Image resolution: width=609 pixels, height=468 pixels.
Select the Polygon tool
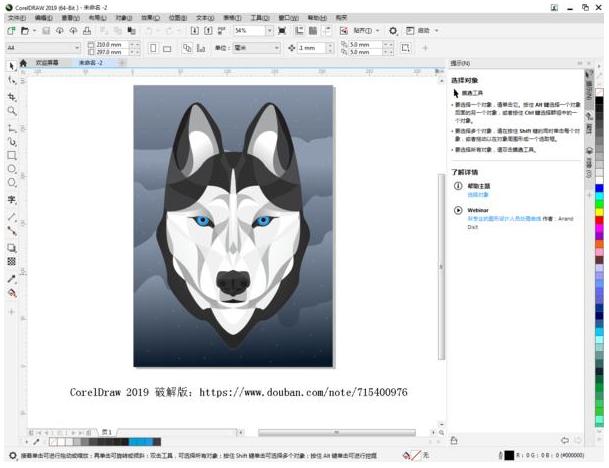12,183
